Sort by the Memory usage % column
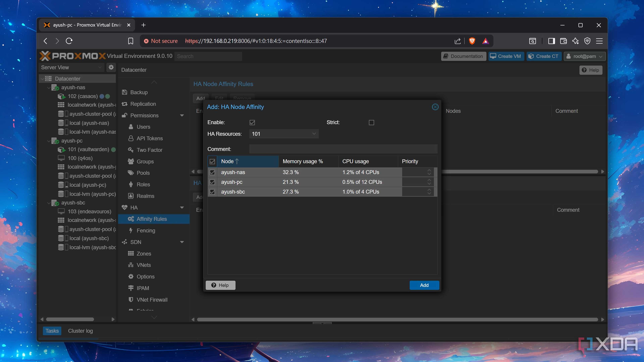Screen dimensions: 644x362 point(308,161)
